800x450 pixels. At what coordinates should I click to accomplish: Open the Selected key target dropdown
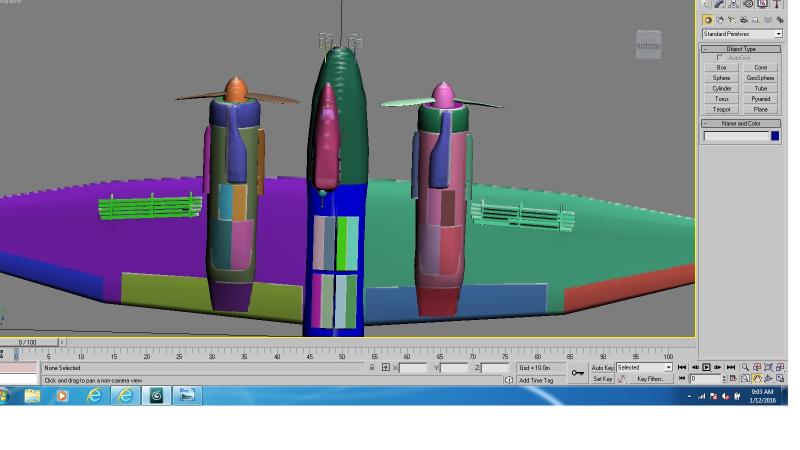pos(644,367)
